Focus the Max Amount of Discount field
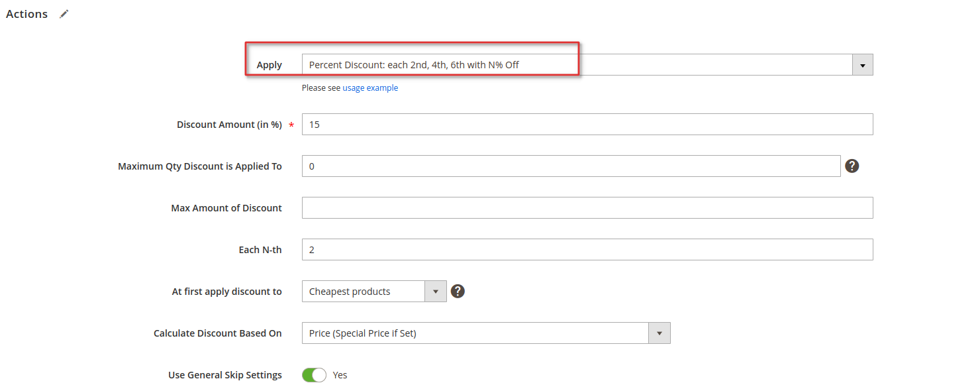Image resolution: width=980 pixels, height=385 pixels. tap(587, 208)
